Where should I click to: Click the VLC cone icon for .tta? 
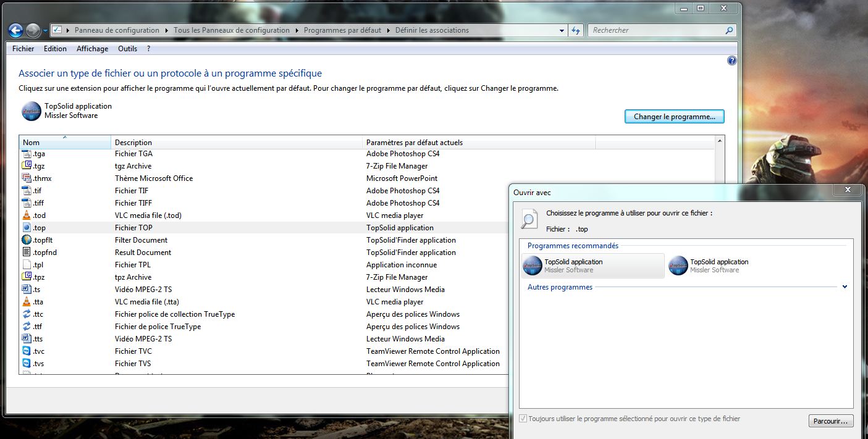pos(27,302)
